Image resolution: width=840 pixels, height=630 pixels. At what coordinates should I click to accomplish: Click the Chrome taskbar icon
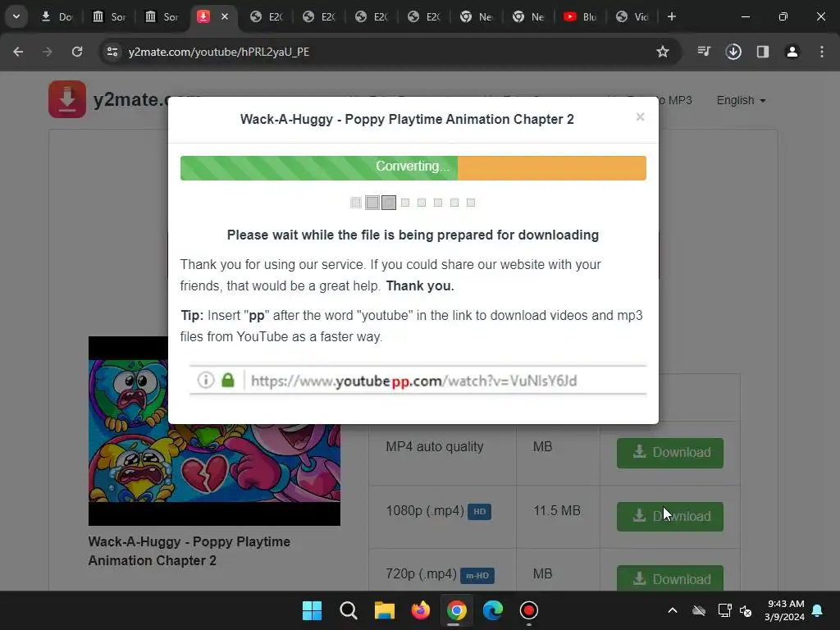[x=456, y=610]
